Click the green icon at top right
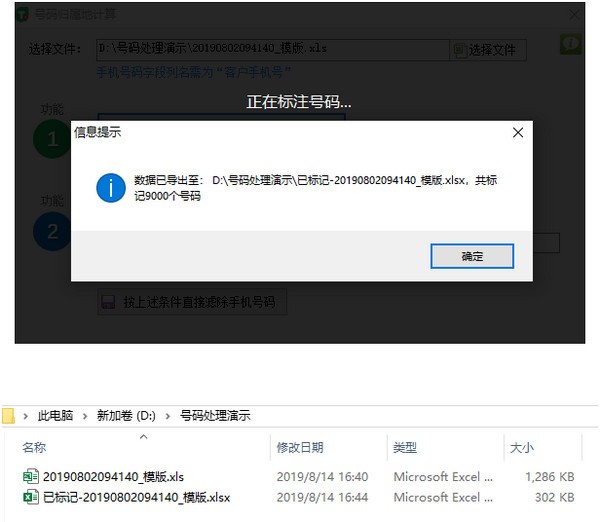 pyautogui.click(x=570, y=46)
